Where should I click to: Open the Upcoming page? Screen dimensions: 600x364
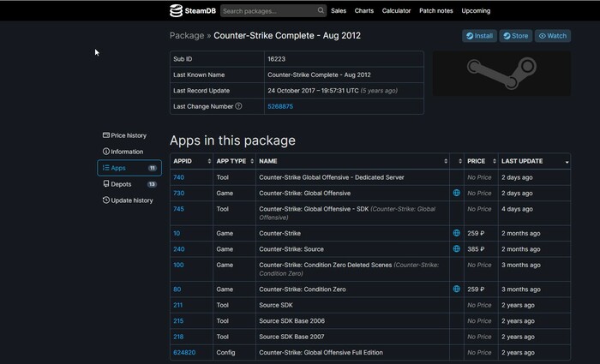pyautogui.click(x=476, y=10)
